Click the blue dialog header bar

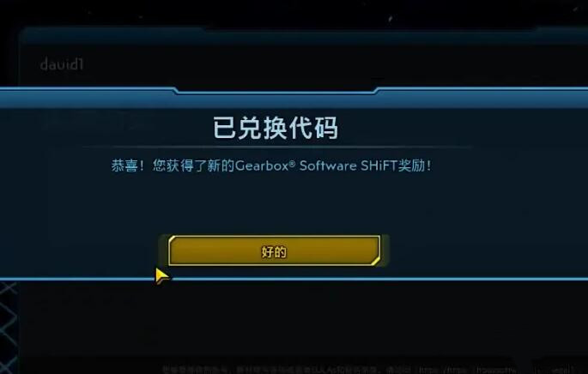coord(294,100)
